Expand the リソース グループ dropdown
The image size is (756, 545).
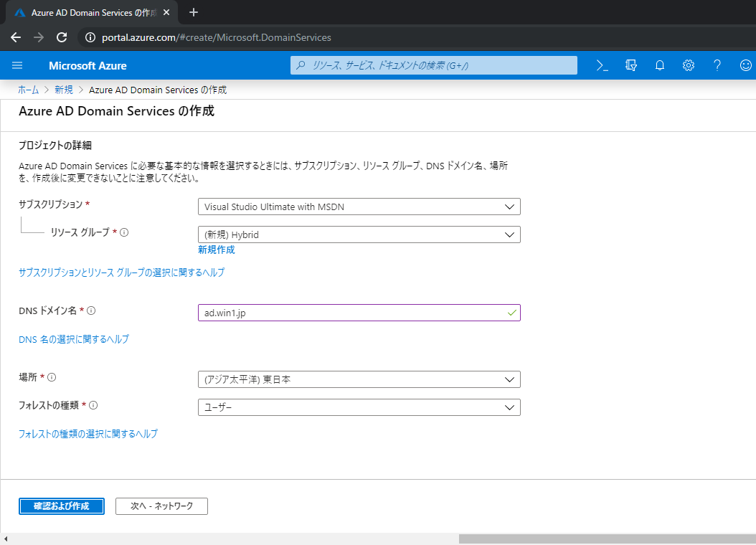(x=359, y=234)
